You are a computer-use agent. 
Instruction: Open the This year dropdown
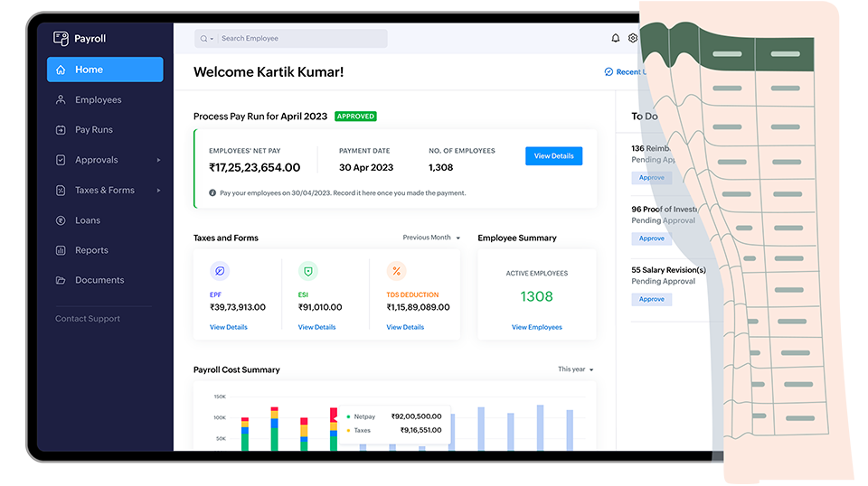(x=576, y=369)
